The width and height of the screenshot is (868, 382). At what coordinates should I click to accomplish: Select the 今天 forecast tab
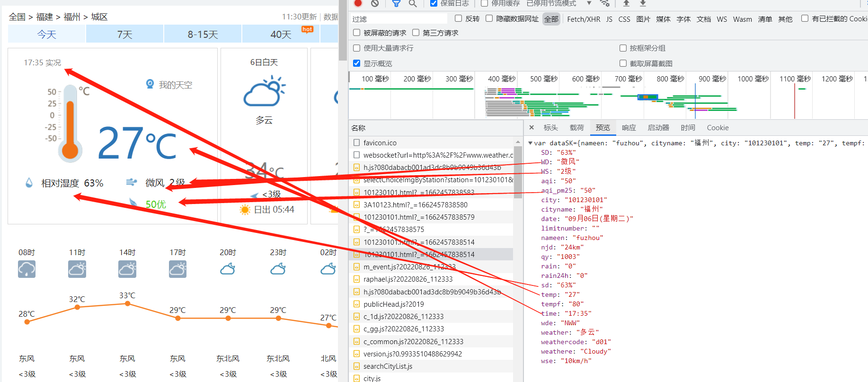pyautogui.click(x=47, y=35)
